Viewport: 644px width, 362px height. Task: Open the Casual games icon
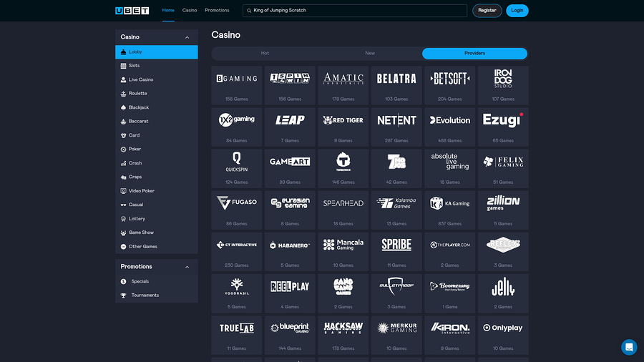click(x=123, y=205)
